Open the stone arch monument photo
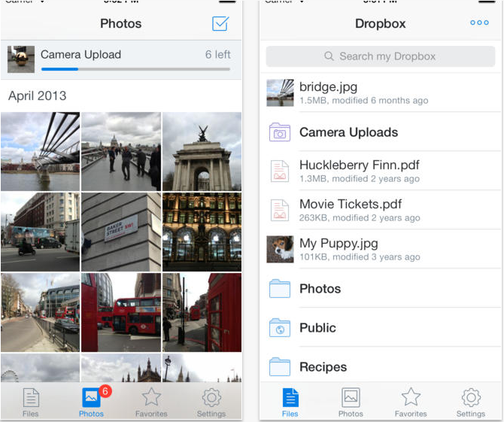 (x=202, y=151)
